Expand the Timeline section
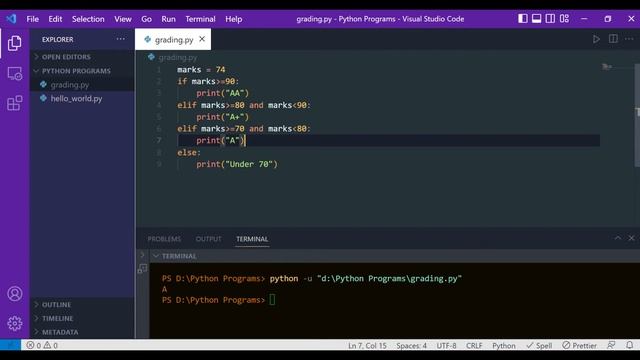 click(82, 318)
